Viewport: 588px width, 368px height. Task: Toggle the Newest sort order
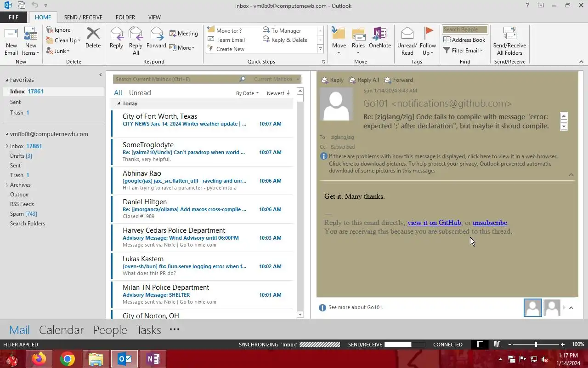pyautogui.click(x=278, y=93)
